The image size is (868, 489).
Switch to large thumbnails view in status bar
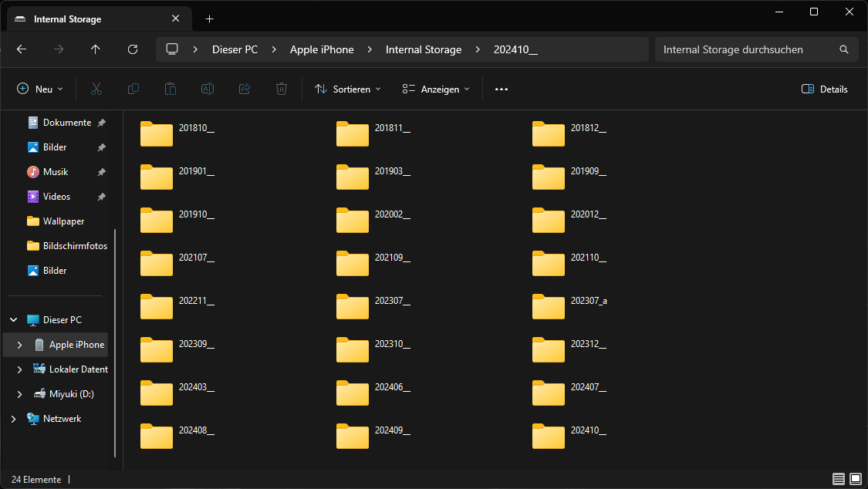coord(856,479)
